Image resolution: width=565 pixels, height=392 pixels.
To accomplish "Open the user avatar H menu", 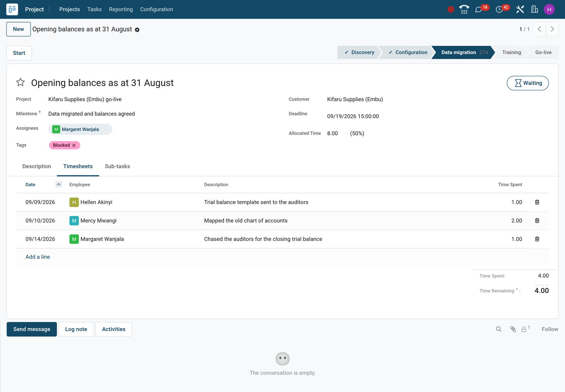I will pos(549,10).
